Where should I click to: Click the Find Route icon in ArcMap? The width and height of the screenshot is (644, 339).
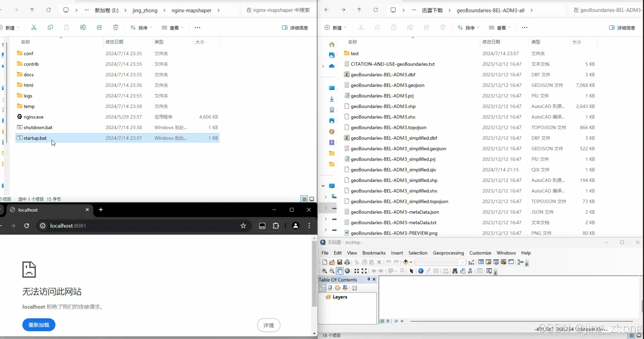pos(462,271)
